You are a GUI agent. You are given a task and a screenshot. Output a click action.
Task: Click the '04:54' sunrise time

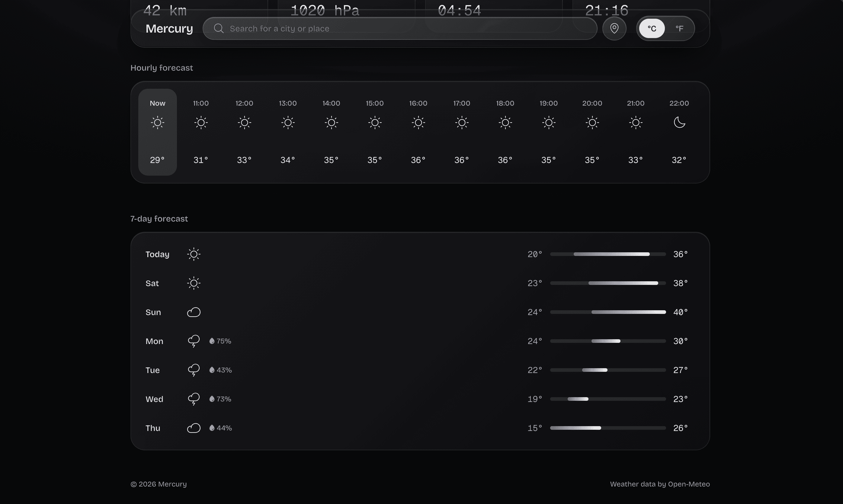click(459, 10)
